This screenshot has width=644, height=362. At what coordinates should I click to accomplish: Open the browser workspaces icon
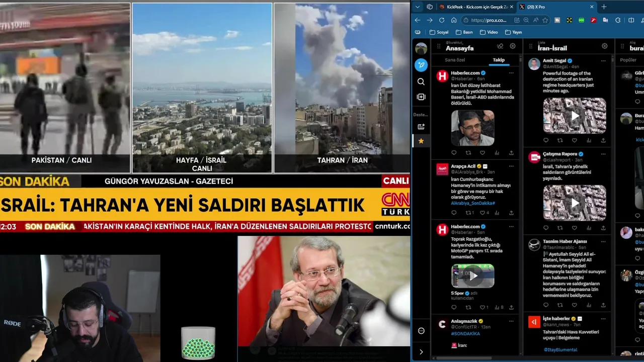coord(430,7)
